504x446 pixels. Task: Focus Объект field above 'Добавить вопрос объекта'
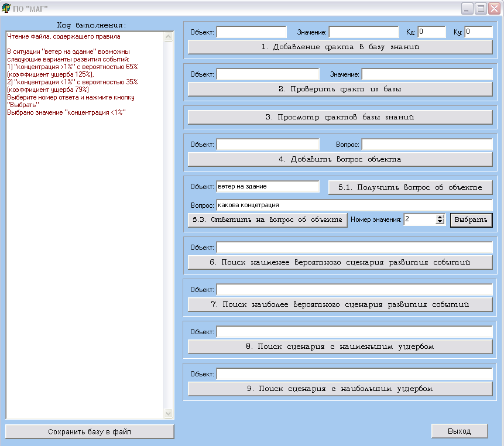pyautogui.click(x=268, y=145)
